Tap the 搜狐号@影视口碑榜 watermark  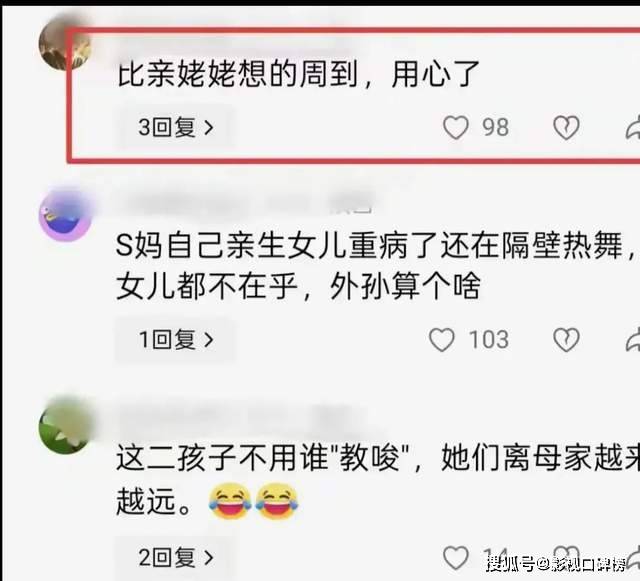click(556, 564)
